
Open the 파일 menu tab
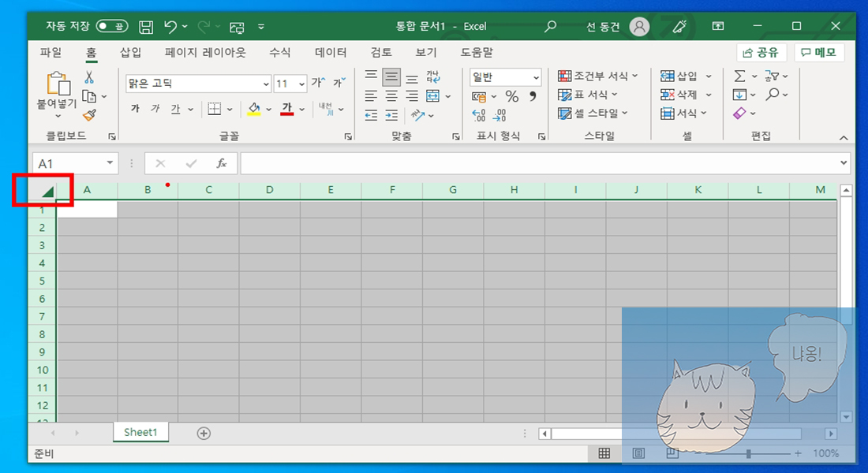pos(51,53)
